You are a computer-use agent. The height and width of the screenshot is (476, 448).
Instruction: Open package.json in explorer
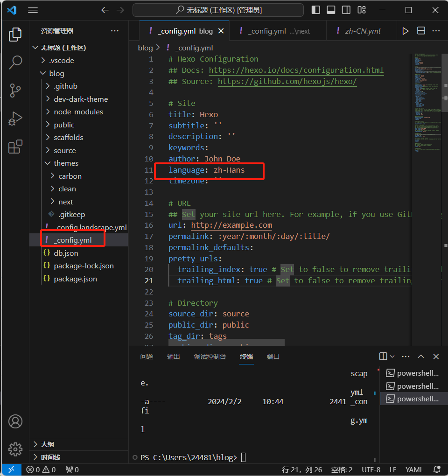78,279
